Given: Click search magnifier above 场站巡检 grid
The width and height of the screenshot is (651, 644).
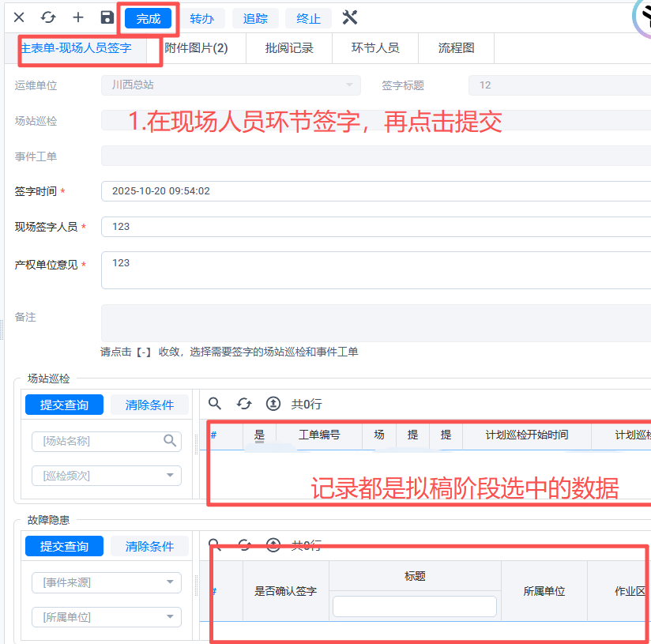Looking at the screenshot, I should [x=215, y=404].
